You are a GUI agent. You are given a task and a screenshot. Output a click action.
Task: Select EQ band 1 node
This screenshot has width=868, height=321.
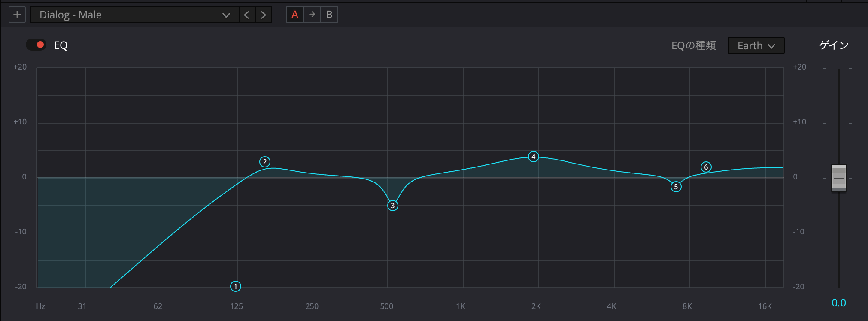pyautogui.click(x=236, y=286)
